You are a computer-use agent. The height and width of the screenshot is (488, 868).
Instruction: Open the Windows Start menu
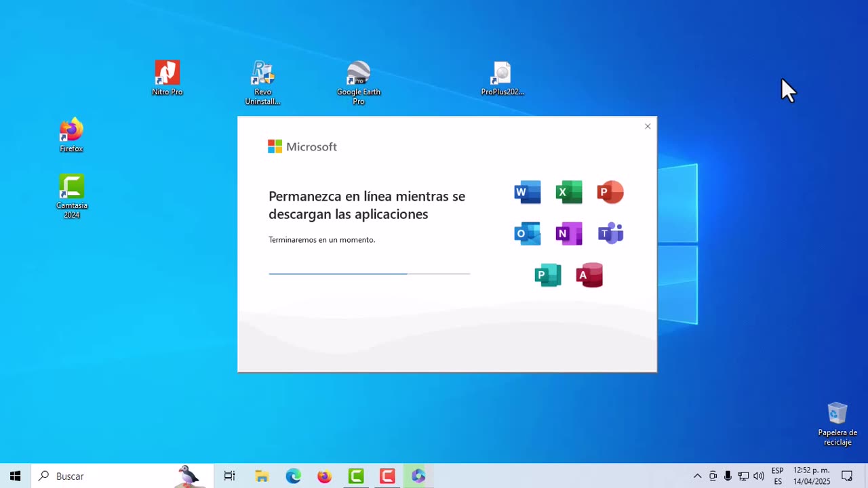pos(15,476)
